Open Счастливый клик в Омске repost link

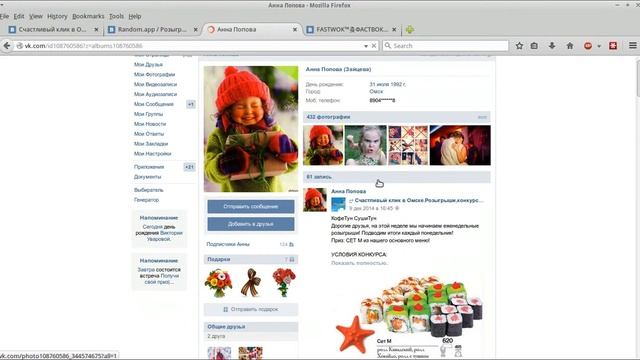[419, 200]
